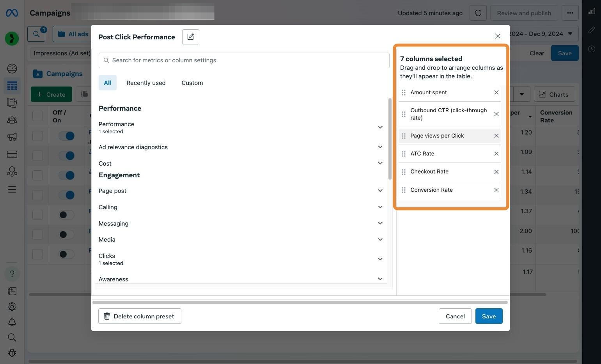Remove Amount spent column with its X icon
Image resolution: width=601 pixels, height=364 pixels.
point(496,92)
